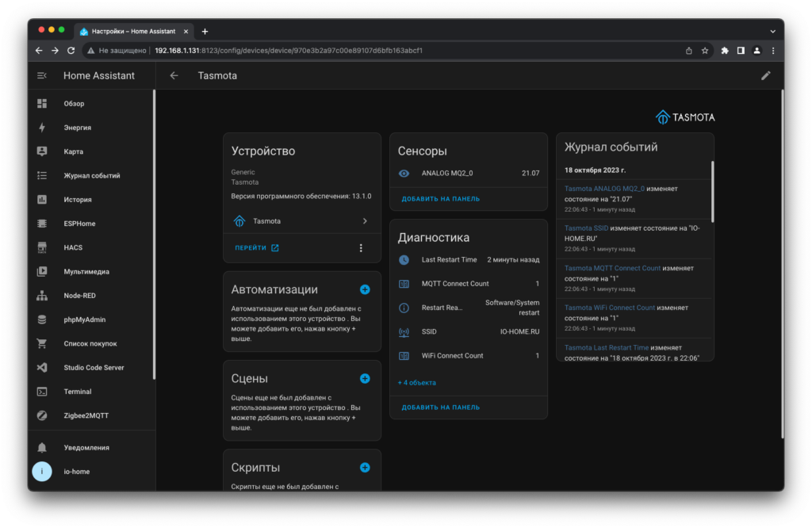Open the Restart Reason entity
This screenshot has width=812, height=528.
coord(469,308)
